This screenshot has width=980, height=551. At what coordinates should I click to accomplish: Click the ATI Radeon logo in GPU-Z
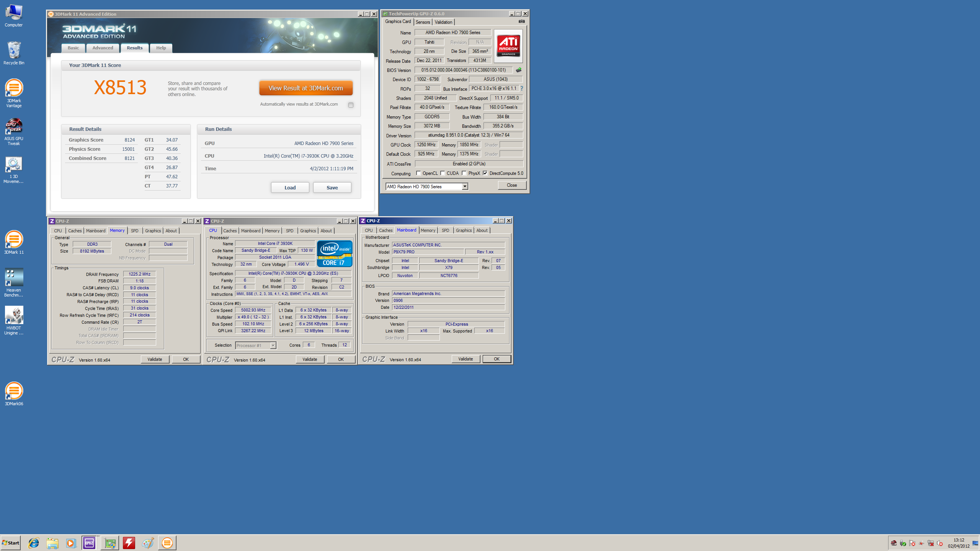point(508,46)
